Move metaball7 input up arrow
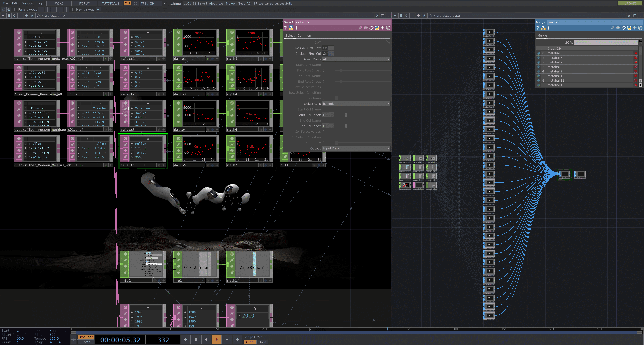Viewport: 644px width, 345px height. tap(539, 62)
